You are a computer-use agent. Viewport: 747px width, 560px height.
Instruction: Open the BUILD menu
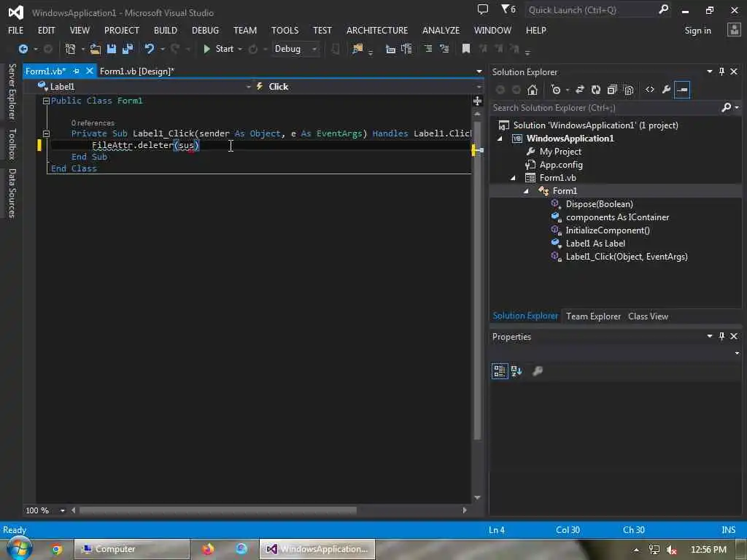coord(166,30)
